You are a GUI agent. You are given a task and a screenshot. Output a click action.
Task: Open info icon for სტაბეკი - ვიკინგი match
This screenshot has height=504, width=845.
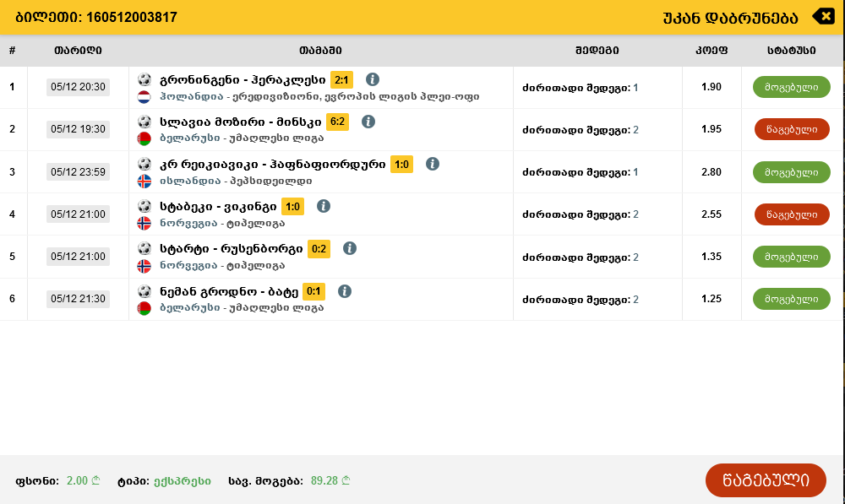tap(324, 206)
